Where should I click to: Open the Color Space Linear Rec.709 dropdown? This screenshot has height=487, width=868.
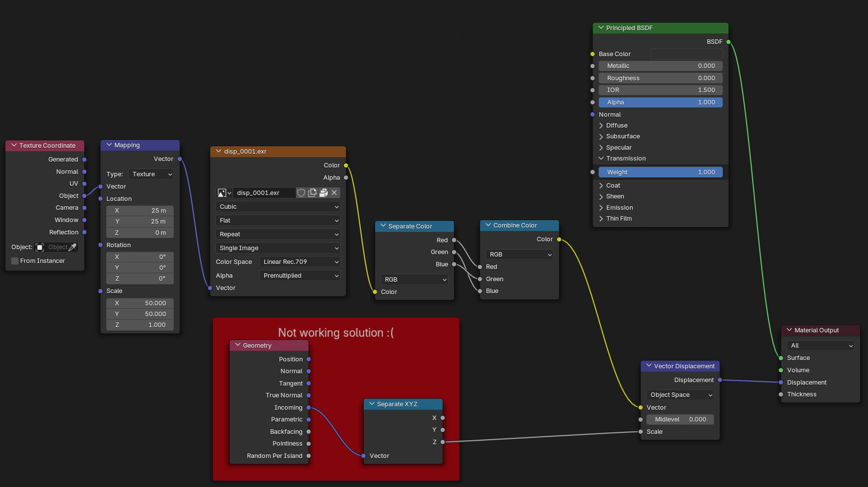click(300, 262)
